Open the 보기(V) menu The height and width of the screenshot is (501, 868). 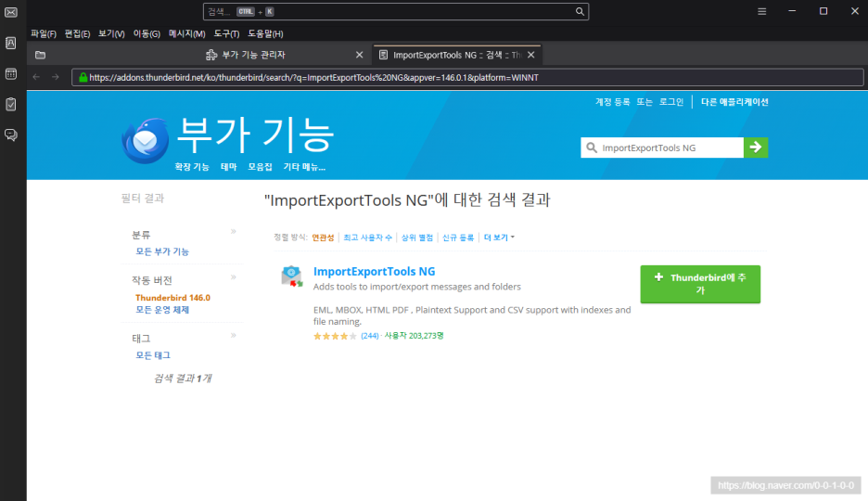[111, 33]
